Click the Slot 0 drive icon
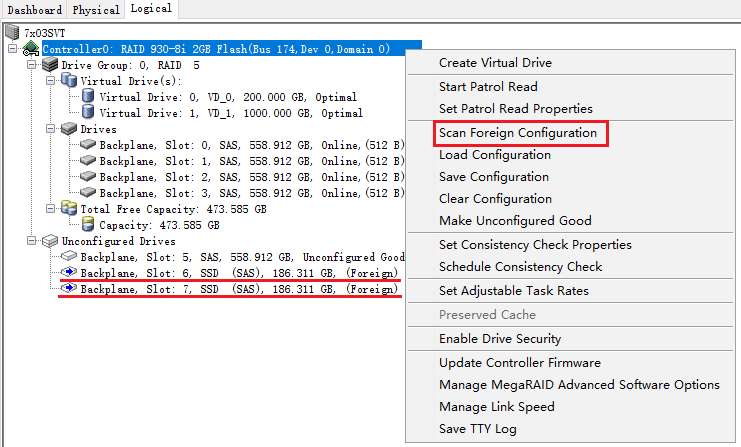Image resolution: width=741 pixels, height=447 pixels. click(88, 146)
